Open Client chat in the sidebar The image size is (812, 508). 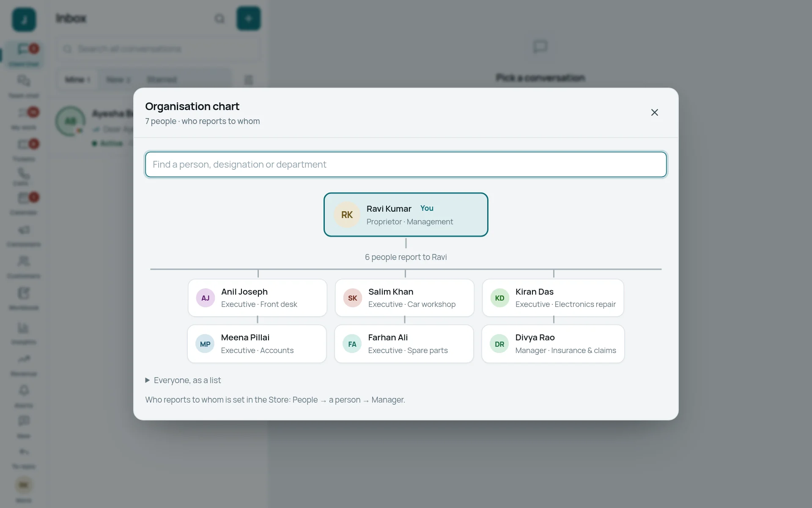coord(24,55)
